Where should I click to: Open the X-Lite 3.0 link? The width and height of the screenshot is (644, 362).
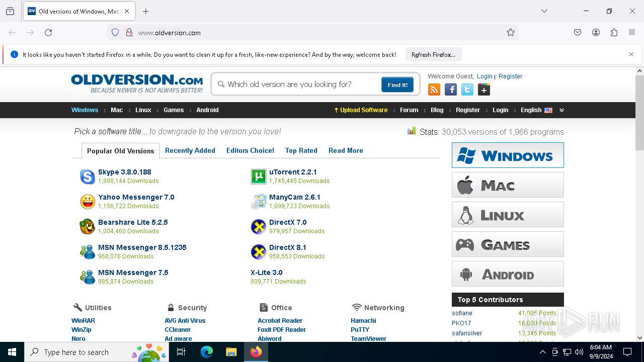pyautogui.click(x=267, y=273)
